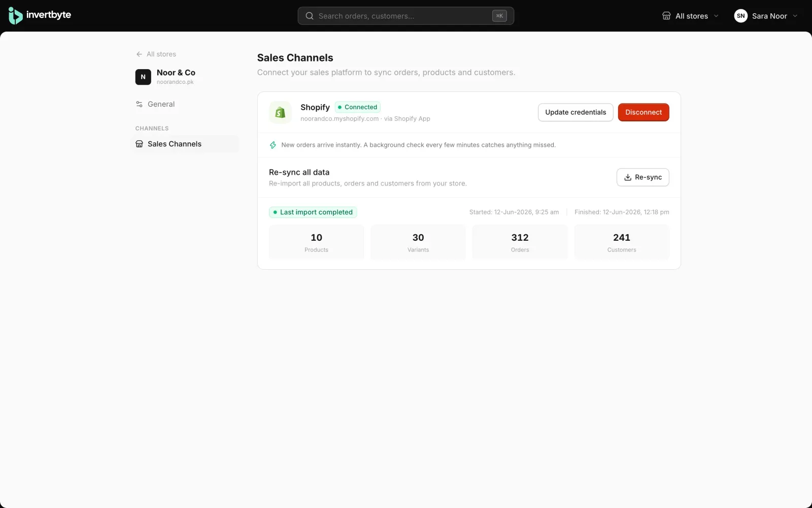The height and width of the screenshot is (508, 812).
Task: Click the noorandco.myshopify.com store URL text
Action: (x=340, y=119)
